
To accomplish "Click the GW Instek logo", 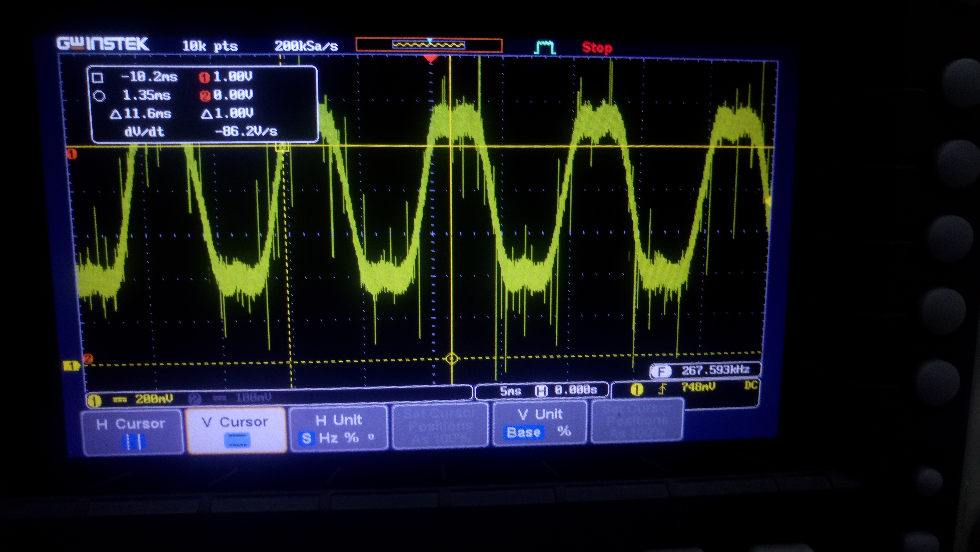I will tap(103, 44).
